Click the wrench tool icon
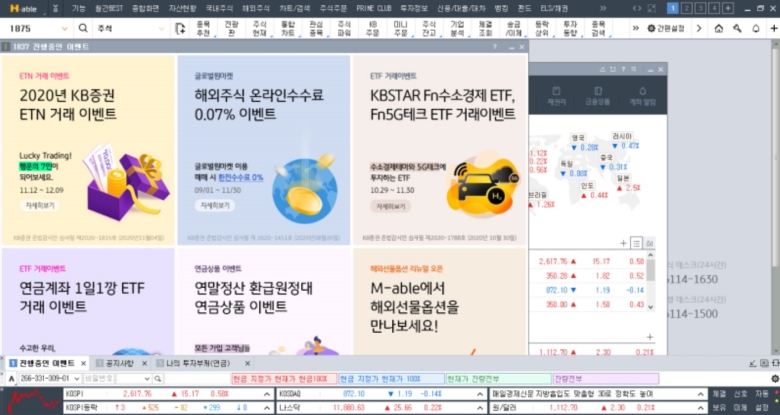780x415 pixels. tap(737, 28)
